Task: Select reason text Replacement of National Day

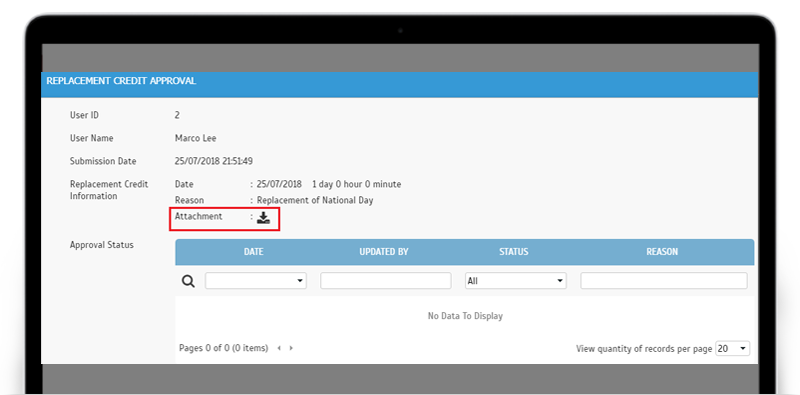Action: 315,201
